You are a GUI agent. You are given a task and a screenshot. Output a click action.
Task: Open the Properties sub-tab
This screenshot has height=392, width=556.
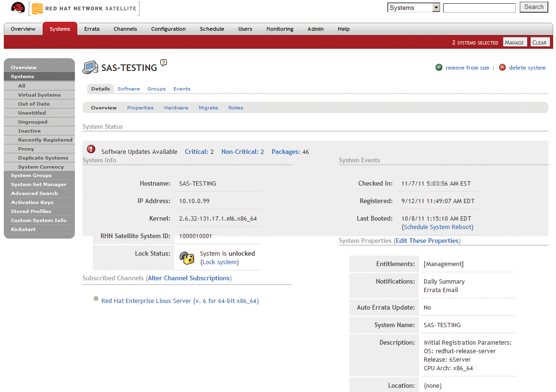tap(140, 107)
